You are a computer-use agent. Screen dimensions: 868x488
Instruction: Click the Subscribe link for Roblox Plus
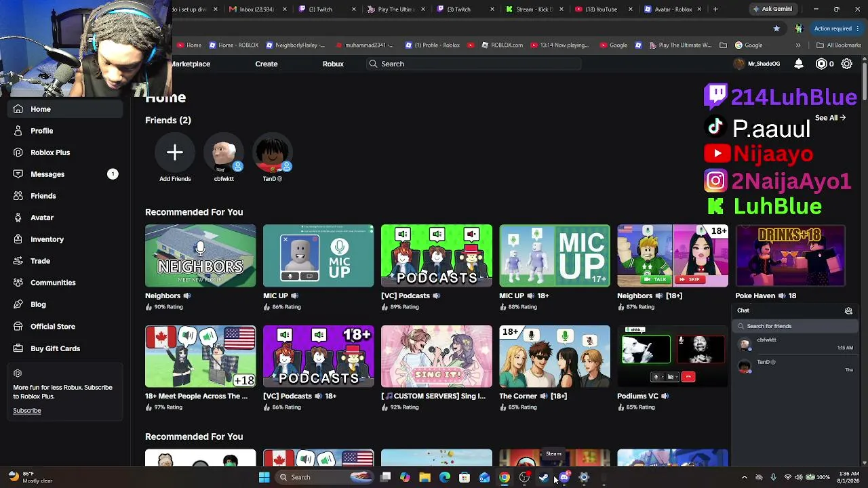click(27, 411)
